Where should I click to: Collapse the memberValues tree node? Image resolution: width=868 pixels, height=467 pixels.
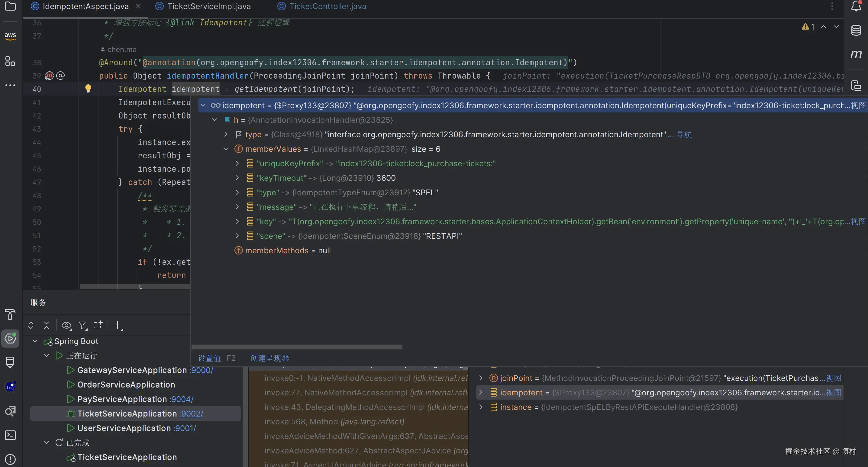point(226,149)
